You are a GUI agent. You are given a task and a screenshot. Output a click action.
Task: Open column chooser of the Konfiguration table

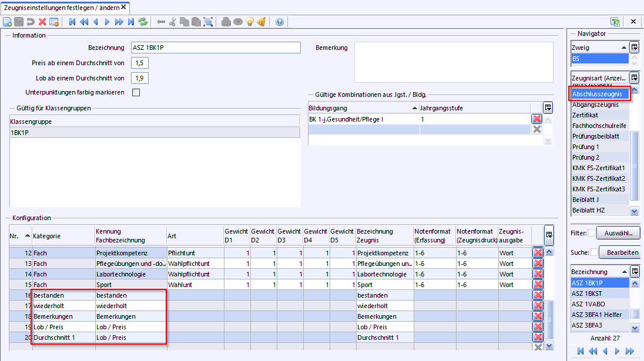point(549,235)
